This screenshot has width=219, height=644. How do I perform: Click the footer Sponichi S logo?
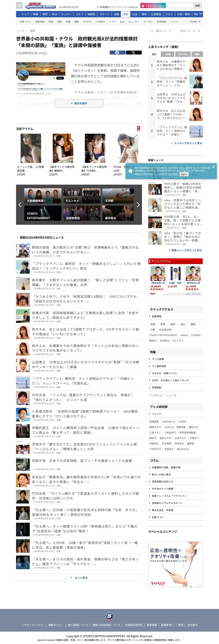(109, 616)
